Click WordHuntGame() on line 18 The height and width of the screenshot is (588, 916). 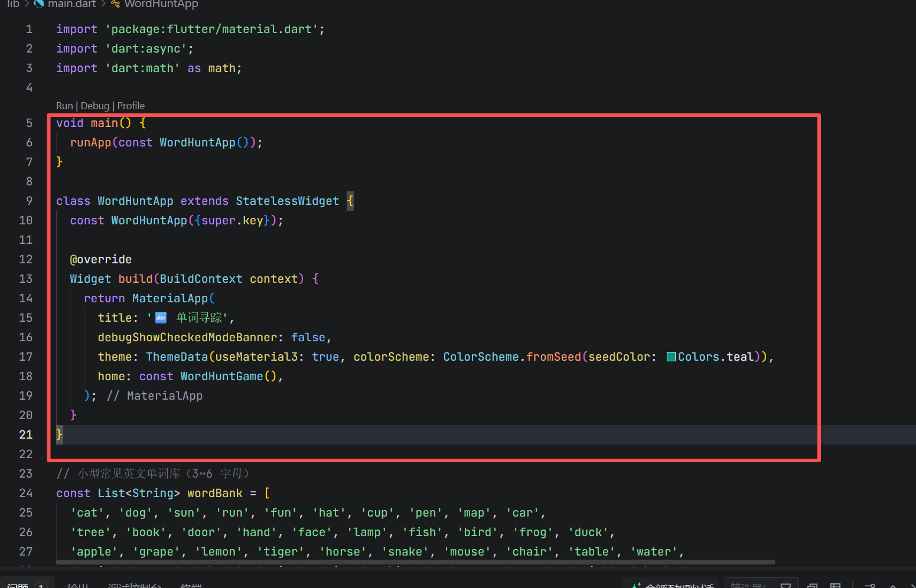point(228,376)
